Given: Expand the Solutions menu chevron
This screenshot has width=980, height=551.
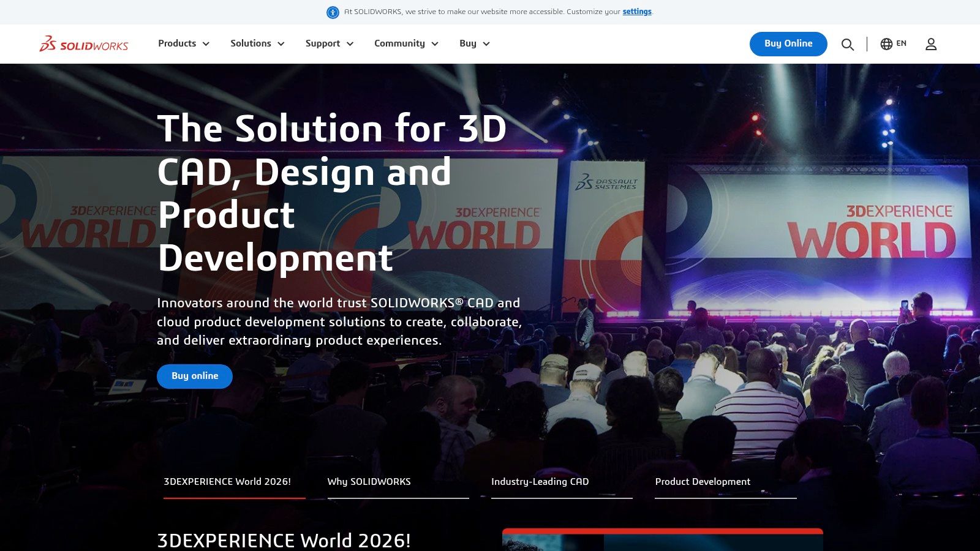Looking at the screenshot, I should click(281, 44).
